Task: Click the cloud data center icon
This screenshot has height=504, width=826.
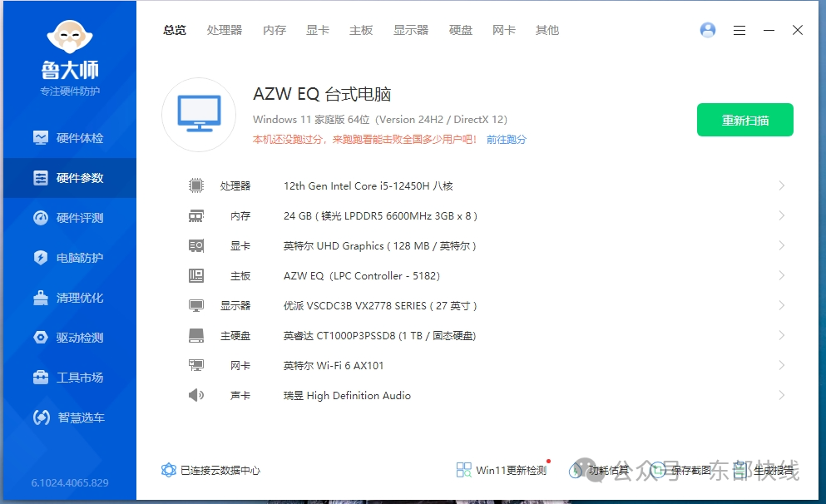Action: click(x=169, y=470)
